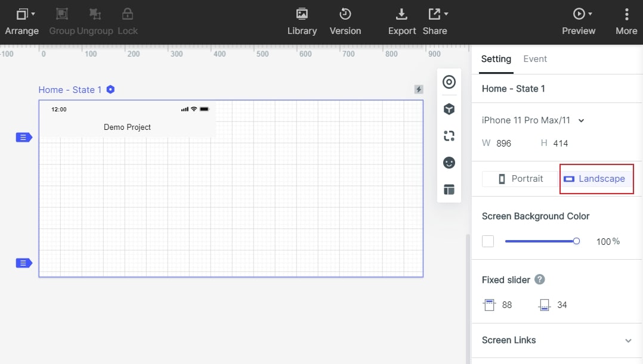Open the More options menu
Viewport: 643px width, 364px height.
pyautogui.click(x=626, y=21)
